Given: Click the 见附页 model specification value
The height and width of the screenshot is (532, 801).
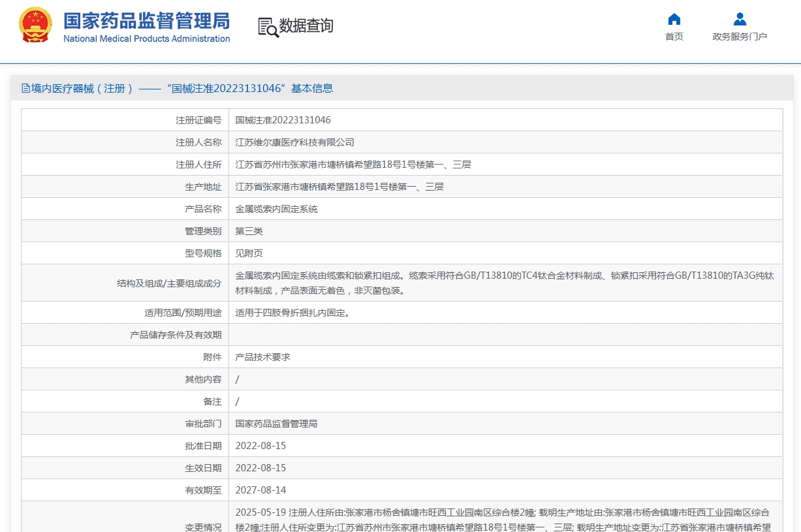Looking at the screenshot, I should (x=249, y=253).
